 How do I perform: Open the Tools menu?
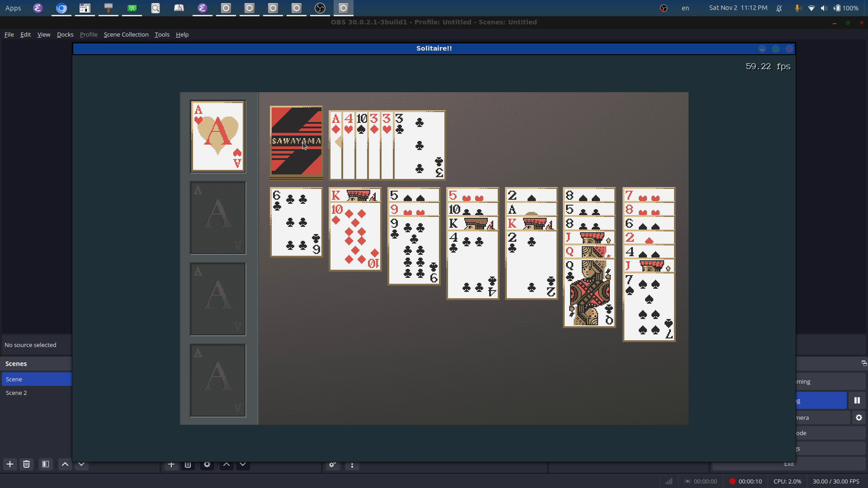162,34
